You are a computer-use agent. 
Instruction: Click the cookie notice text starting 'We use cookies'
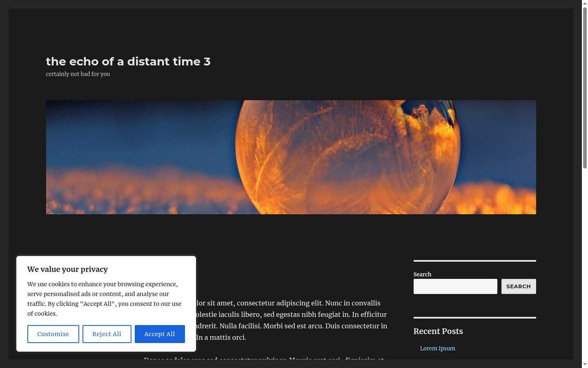click(x=105, y=299)
